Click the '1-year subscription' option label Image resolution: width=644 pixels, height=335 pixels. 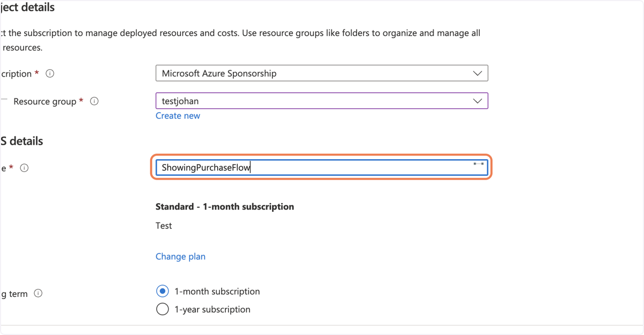pyautogui.click(x=213, y=309)
